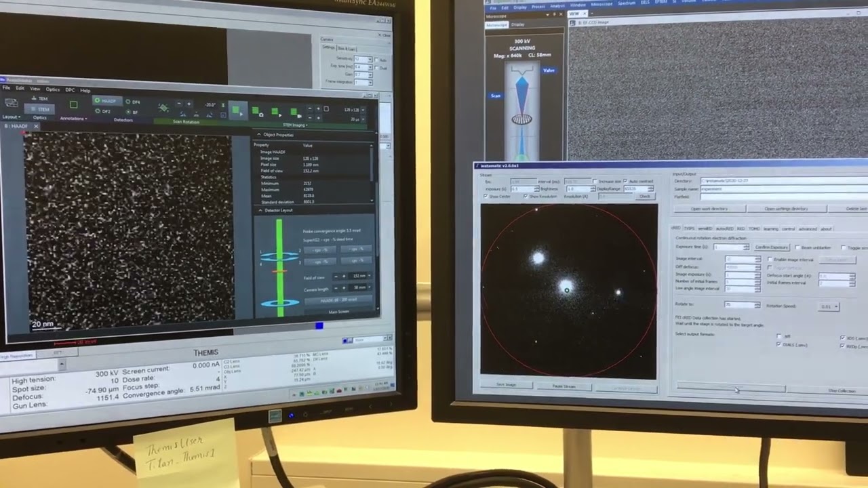
Task: Collapse the Detector Layout panel
Action: 260,210
